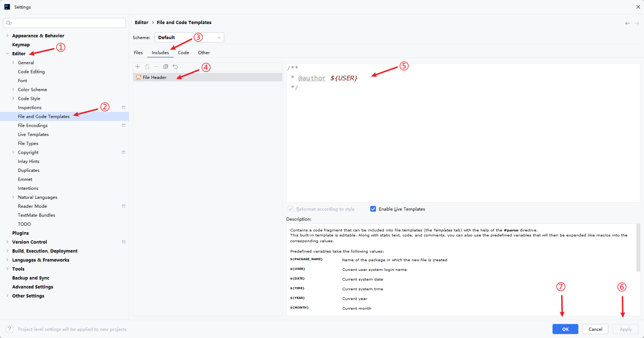Click project-level icon beside Reader Mode

click(x=123, y=206)
